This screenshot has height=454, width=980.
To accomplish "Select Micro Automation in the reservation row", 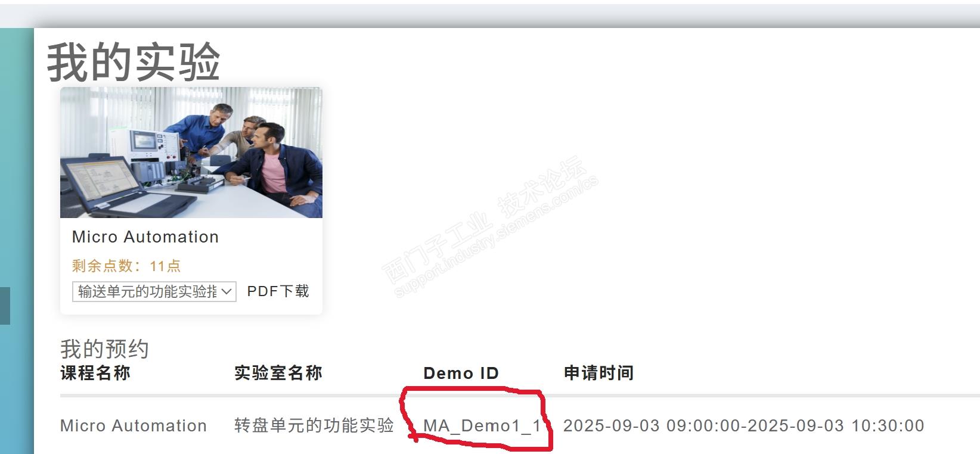I will tap(134, 425).
